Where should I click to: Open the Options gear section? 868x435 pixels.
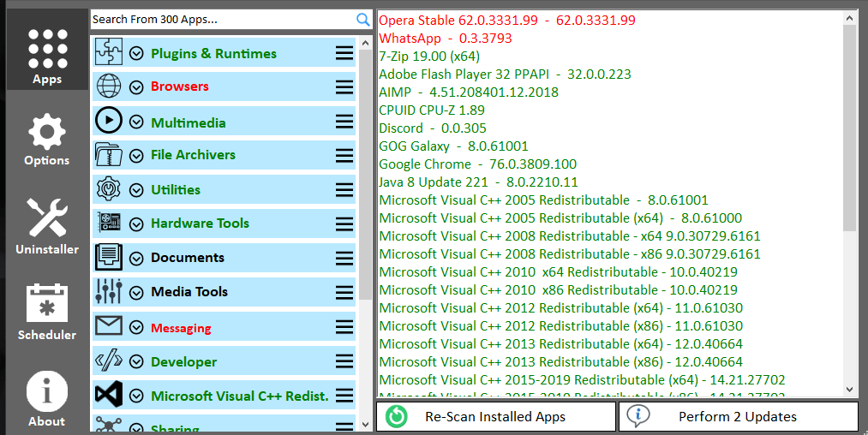click(47, 140)
